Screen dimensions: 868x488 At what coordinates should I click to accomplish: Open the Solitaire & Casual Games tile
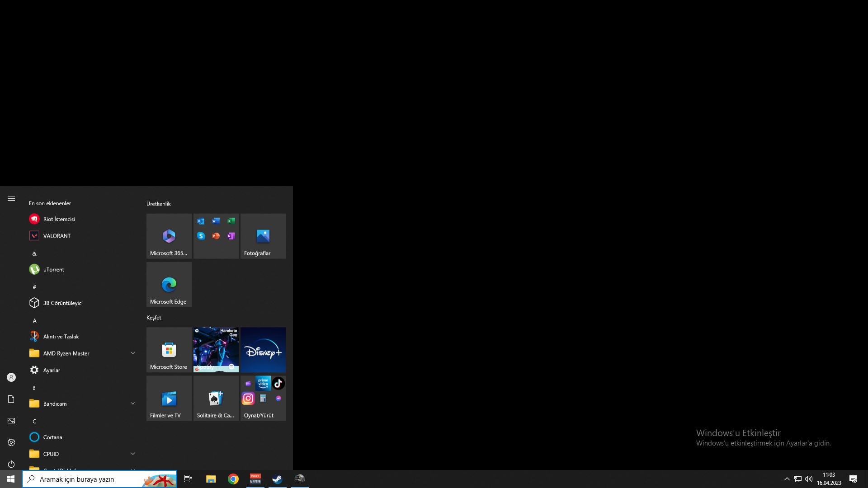point(216,399)
